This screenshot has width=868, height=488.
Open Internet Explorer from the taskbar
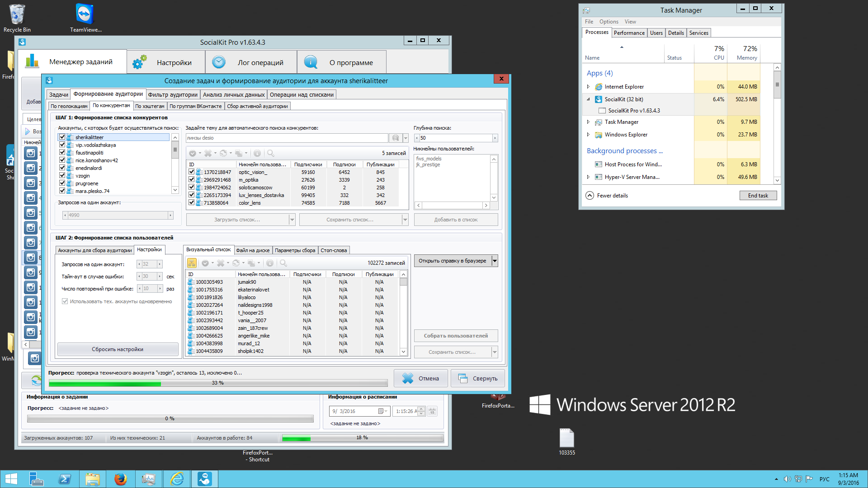coord(177,479)
